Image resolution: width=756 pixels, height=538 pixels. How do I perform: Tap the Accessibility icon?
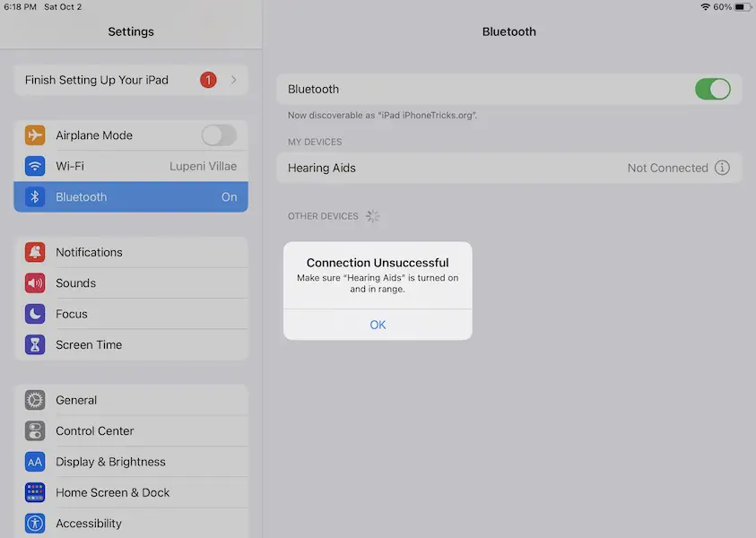[x=35, y=524]
